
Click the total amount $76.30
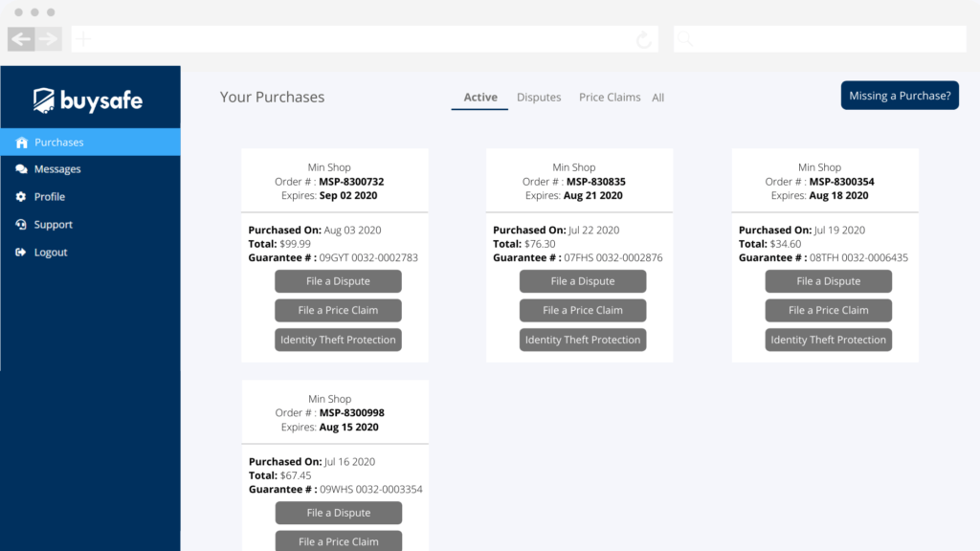(x=540, y=244)
